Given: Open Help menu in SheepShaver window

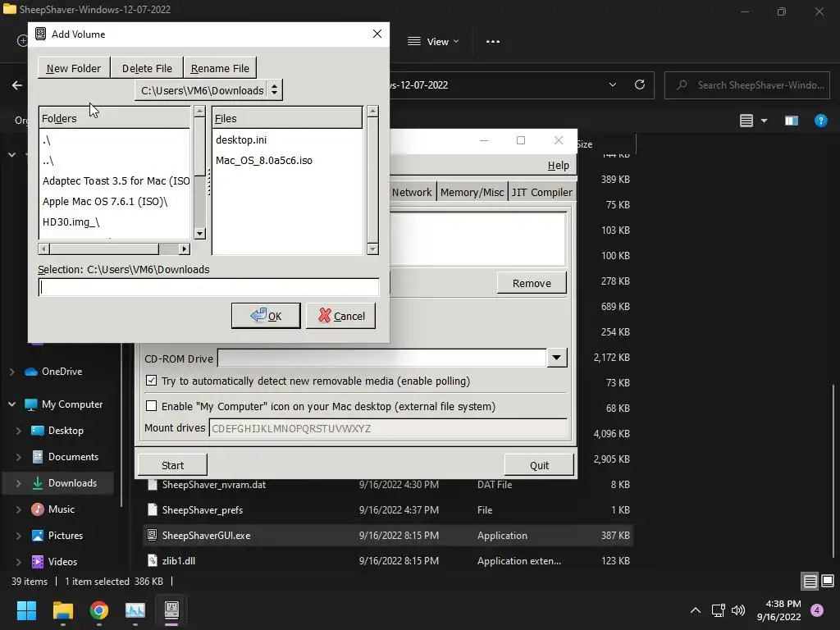Looking at the screenshot, I should point(558,166).
